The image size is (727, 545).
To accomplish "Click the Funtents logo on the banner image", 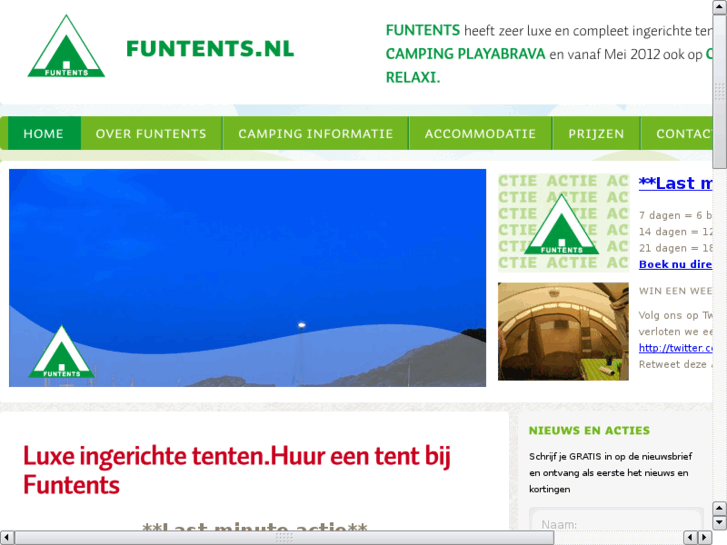I will (x=62, y=352).
